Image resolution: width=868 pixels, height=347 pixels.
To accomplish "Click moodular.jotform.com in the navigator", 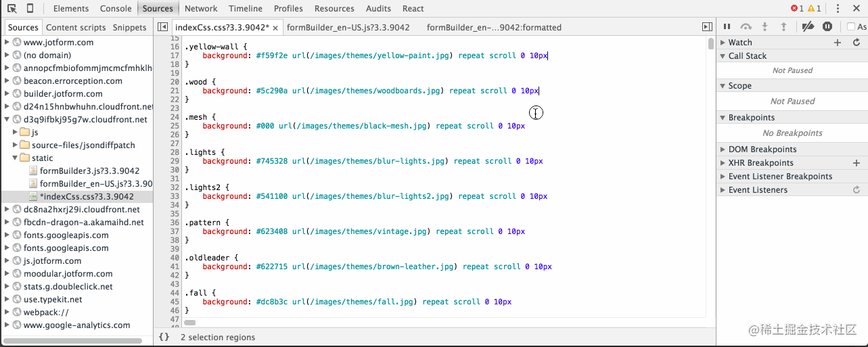I will click(x=68, y=273).
